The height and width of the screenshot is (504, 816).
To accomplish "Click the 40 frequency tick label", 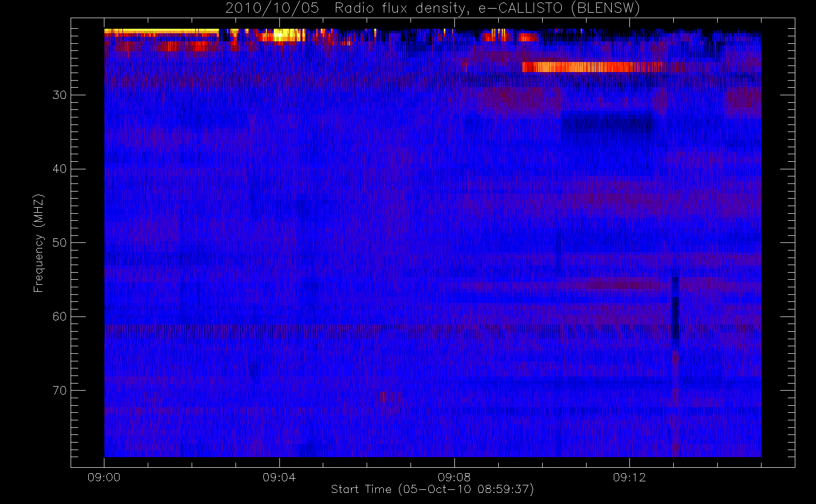I will pos(60,169).
